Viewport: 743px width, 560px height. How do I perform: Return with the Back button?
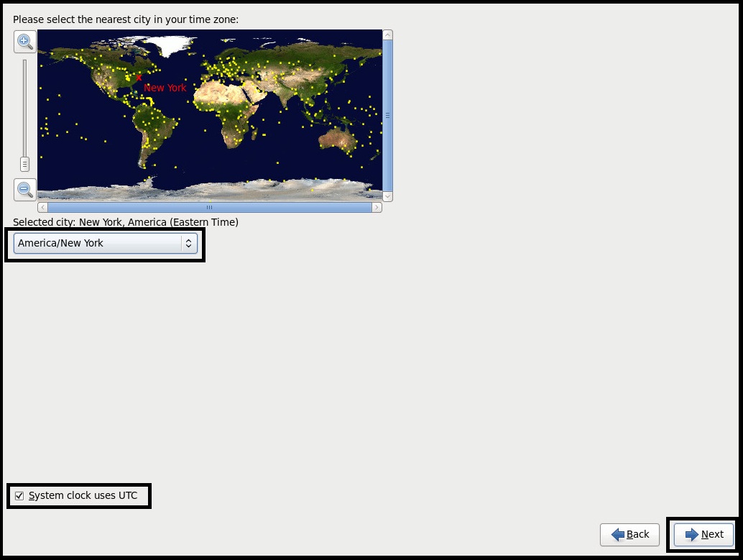tap(629, 534)
